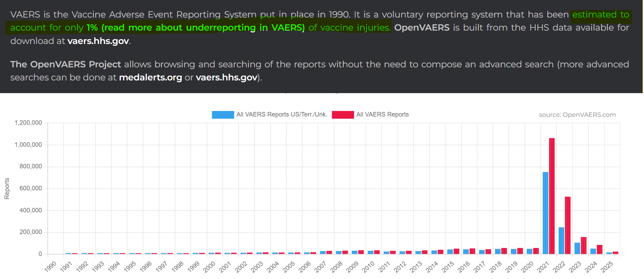Open the vaers.hhs.gov link after 'download at'
The height and width of the screenshot is (279, 644).
tap(98, 41)
